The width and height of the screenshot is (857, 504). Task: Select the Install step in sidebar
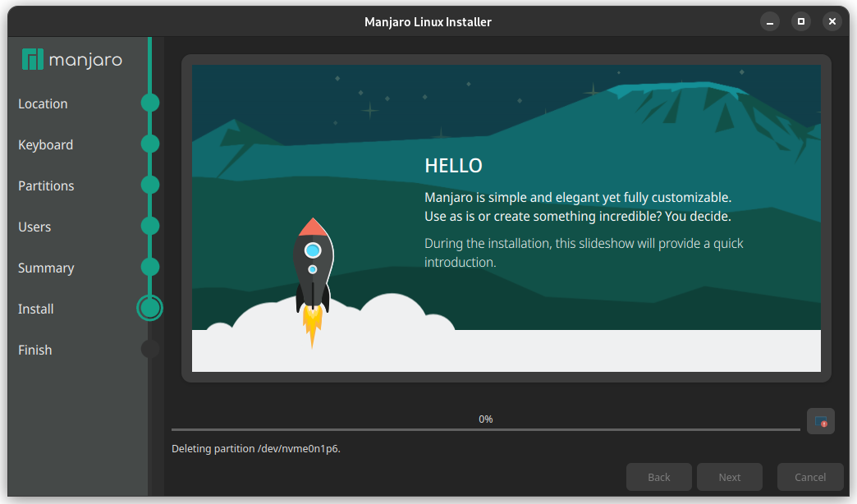tap(35, 309)
